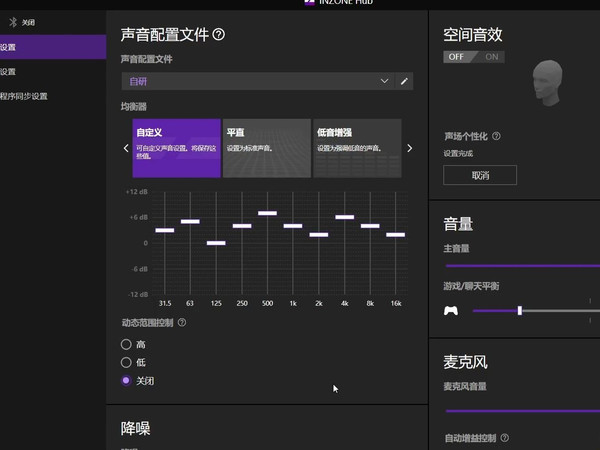Image resolution: width=600 pixels, height=450 pixels.
Task: Click the 取消 button
Action: pos(480,175)
